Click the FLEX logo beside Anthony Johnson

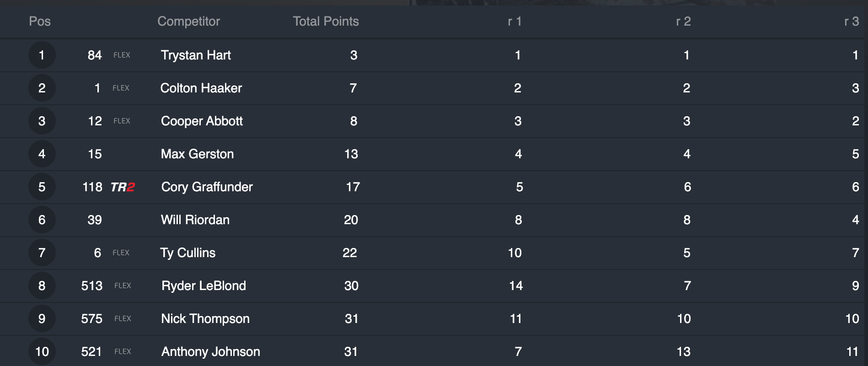[x=123, y=352]
